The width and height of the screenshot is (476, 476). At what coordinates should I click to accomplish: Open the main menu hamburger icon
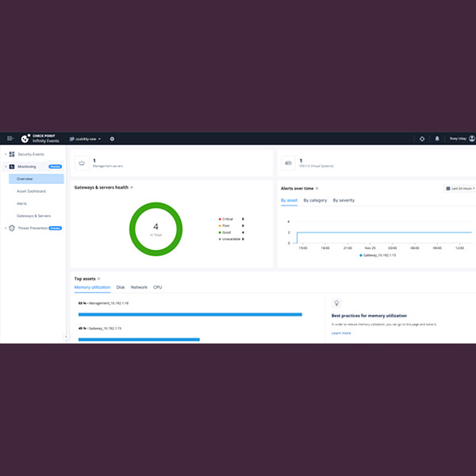10,138
